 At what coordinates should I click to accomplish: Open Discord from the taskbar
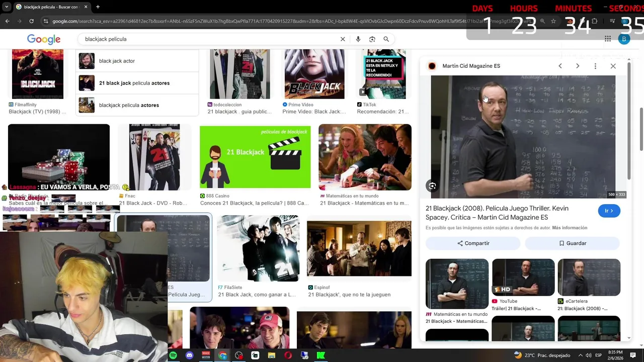click(x=190, y=355)
